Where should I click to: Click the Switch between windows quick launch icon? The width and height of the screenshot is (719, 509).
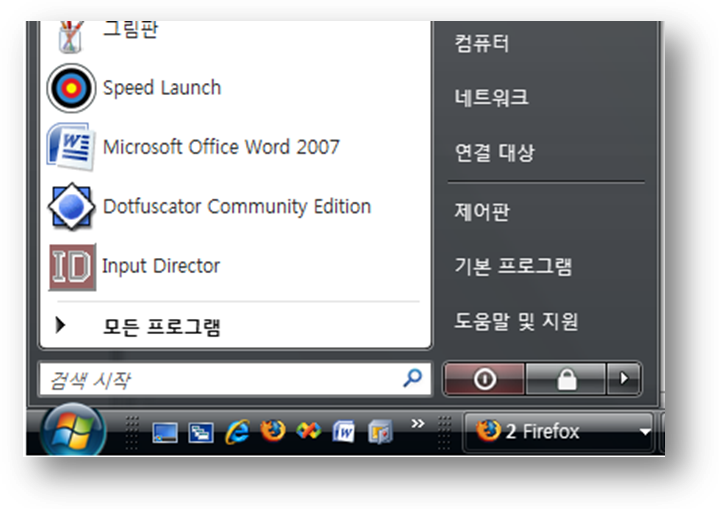coord(200,433)
